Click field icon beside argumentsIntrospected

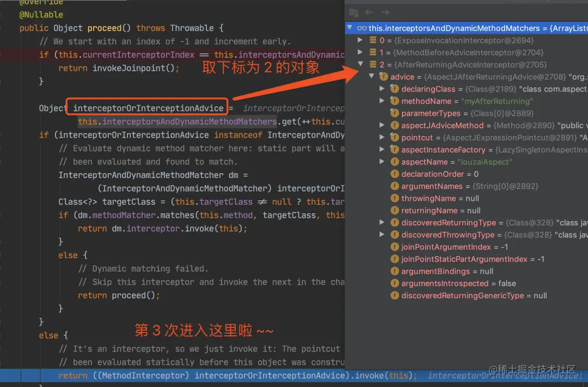pyautogui.click(x=394, y=283)
